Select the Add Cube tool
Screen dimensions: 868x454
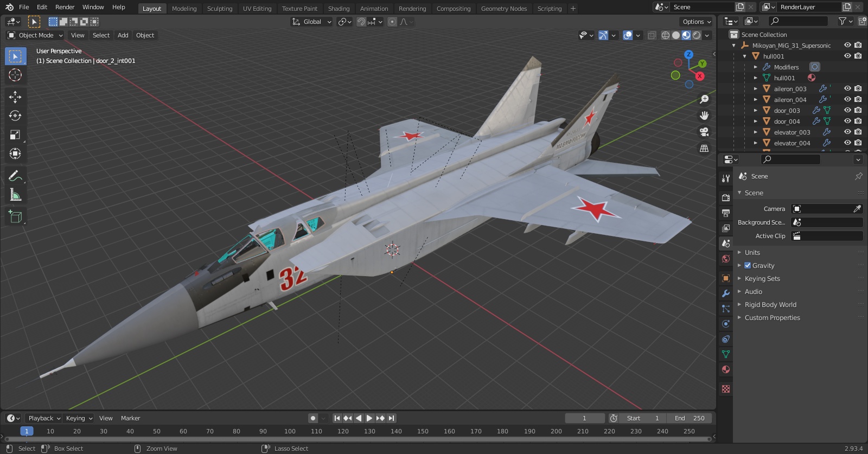15,216
